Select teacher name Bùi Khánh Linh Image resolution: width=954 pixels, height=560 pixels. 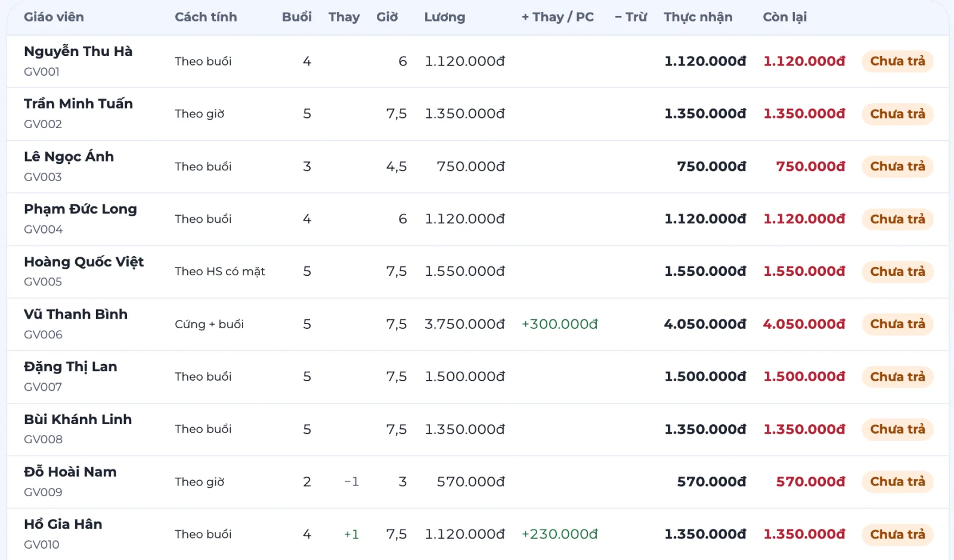coord(78,419)
